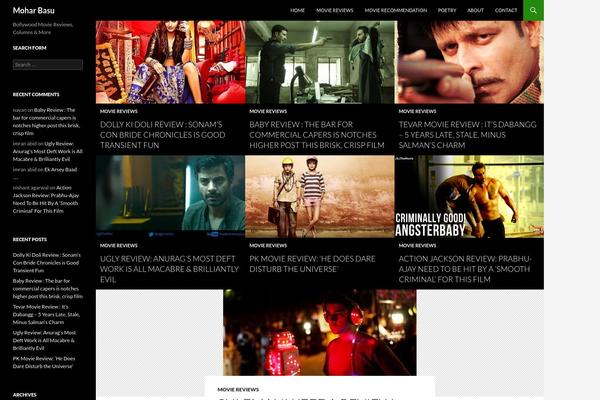Open Ugly review thumbnail image
The width and height of the screenshot is (600, 400).
click(171, 196)
